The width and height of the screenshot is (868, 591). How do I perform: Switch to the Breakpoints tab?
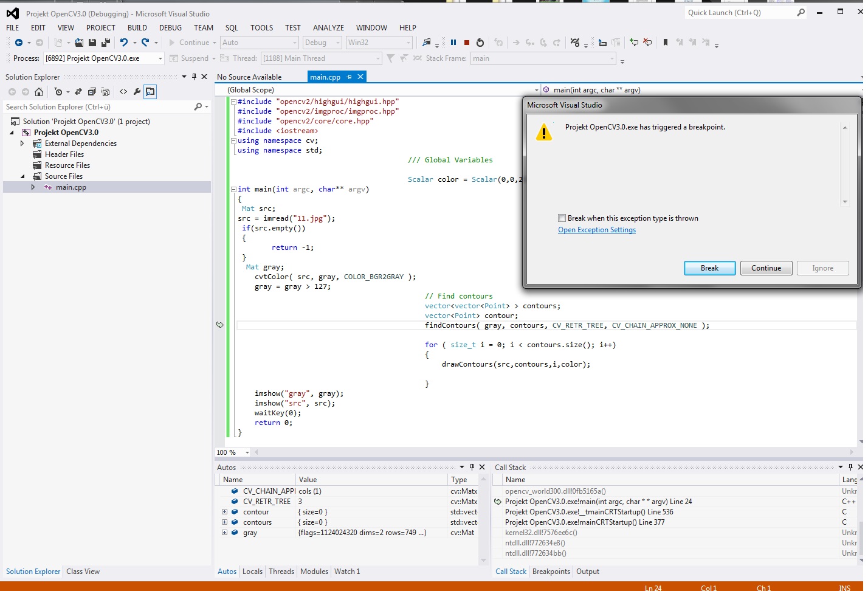pyautogui.click(x=551, y=572)
